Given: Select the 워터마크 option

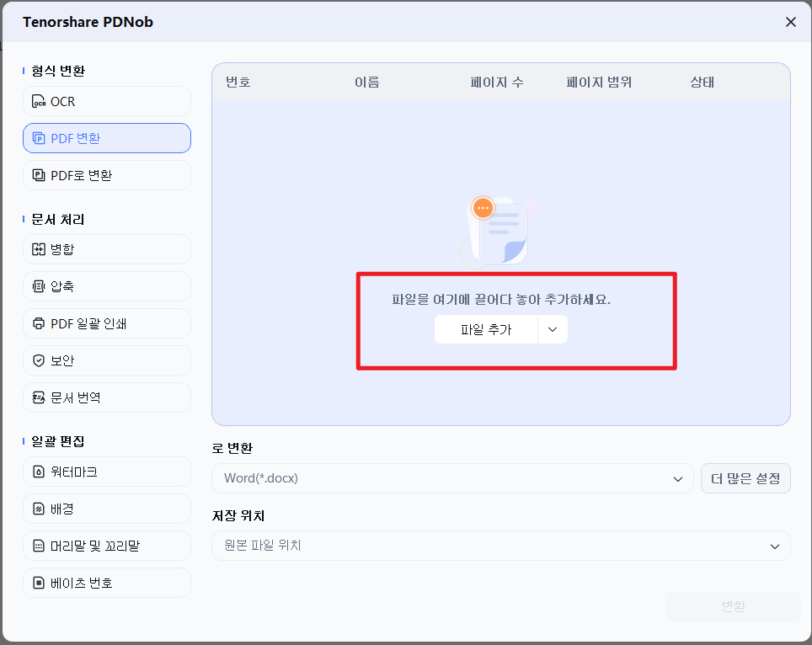Looking at the screenshot, I should point(107,472).
